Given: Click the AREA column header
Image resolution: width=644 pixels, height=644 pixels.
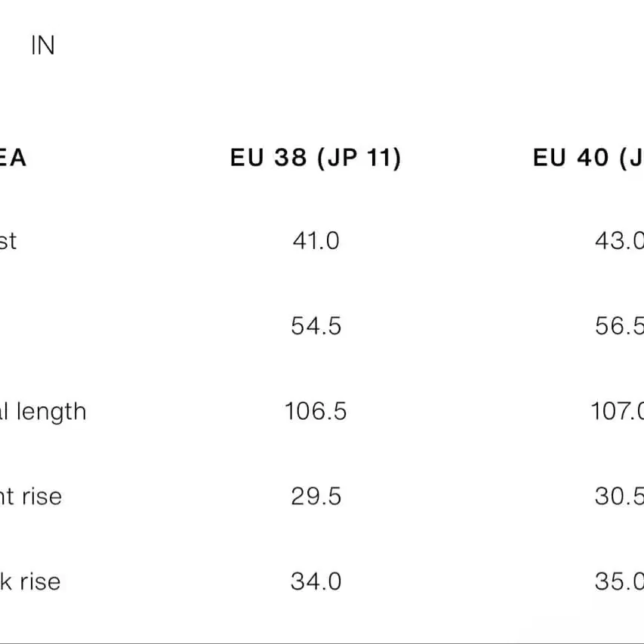Looking at the screenshot, I should pyautogui.click(x=13, y=158).
